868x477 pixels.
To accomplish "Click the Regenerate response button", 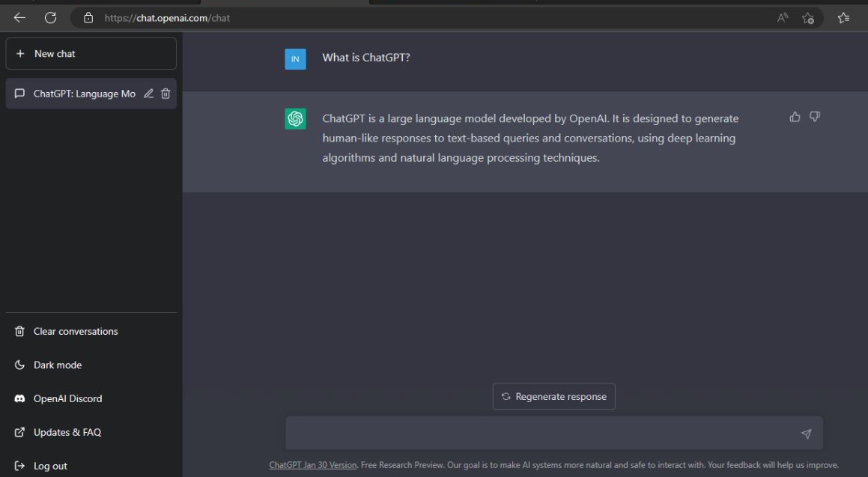I will [x=553, y=396].
